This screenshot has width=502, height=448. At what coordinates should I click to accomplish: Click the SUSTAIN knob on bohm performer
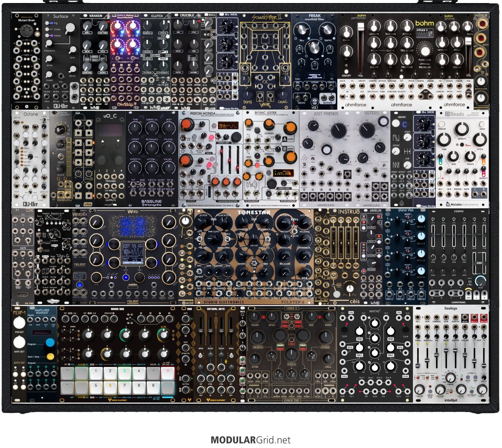click(390, 26)
